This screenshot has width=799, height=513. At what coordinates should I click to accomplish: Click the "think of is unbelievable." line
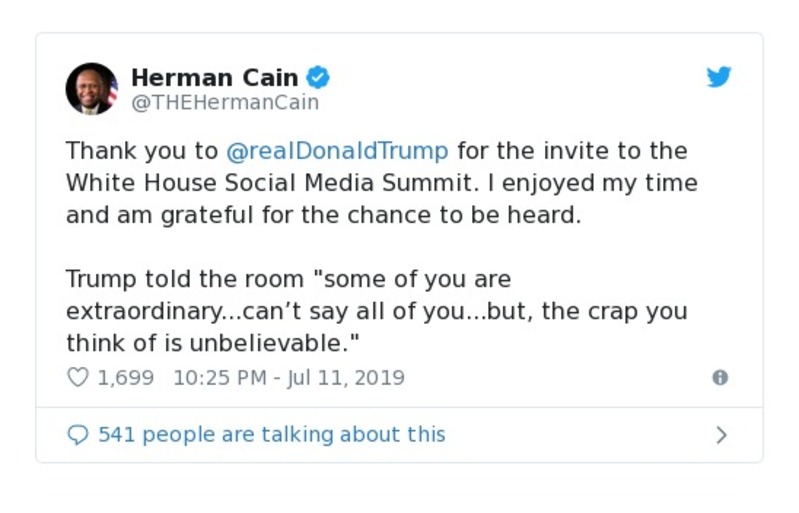pyautogui.click(x=213, y=343)
